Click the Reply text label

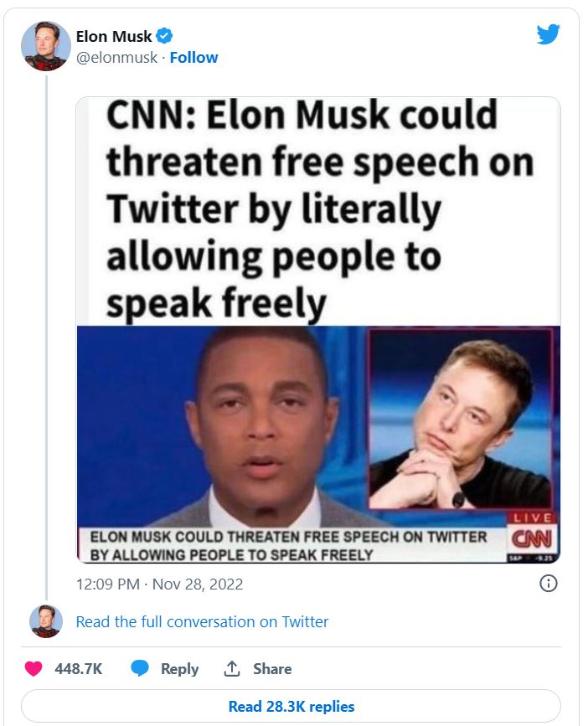[x=179, y=669]
